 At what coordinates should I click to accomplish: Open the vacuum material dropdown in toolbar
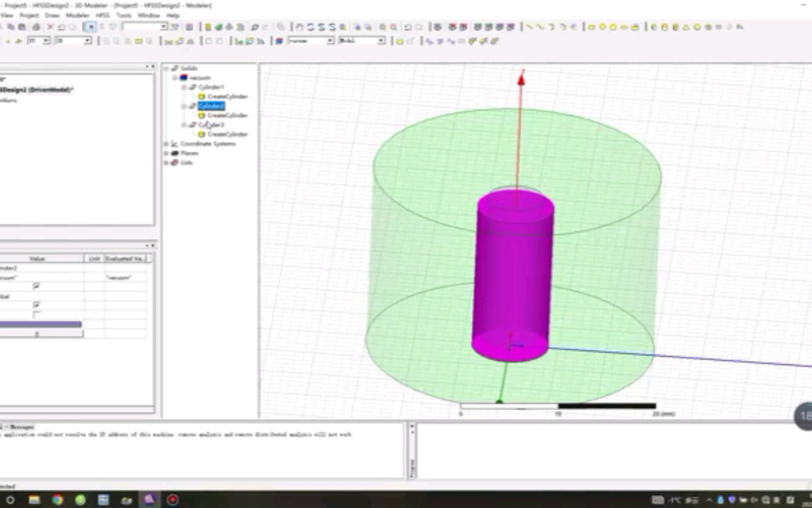pos(330,41)
